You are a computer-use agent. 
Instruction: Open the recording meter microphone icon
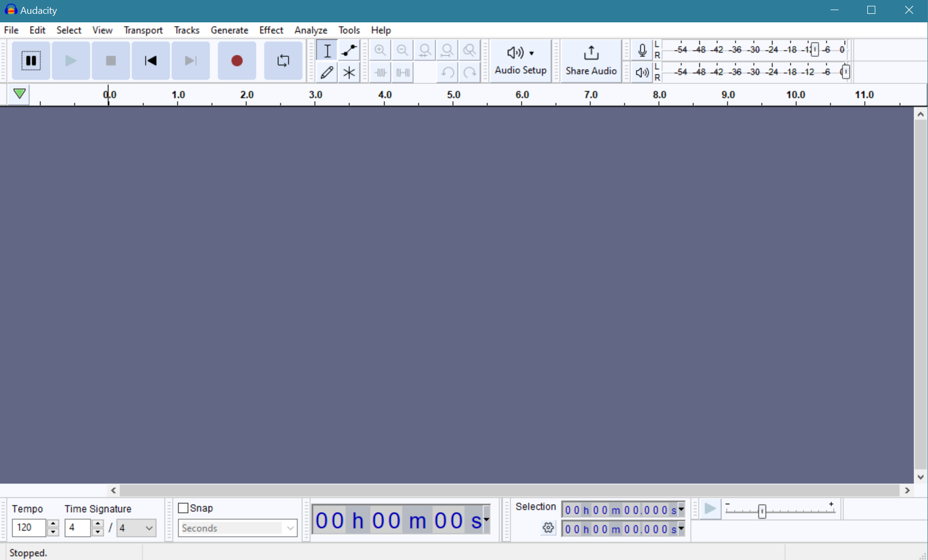642,50
